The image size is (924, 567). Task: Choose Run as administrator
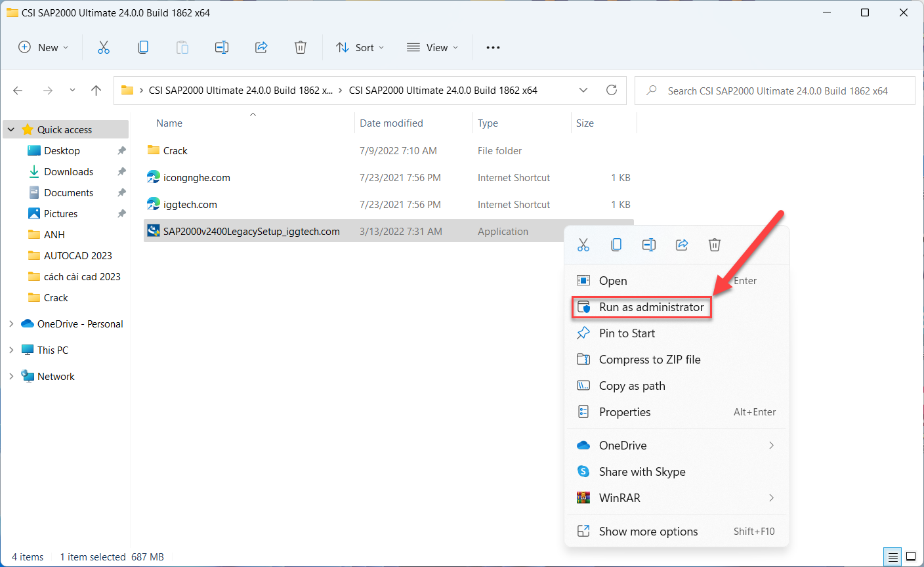click(677, 307)
